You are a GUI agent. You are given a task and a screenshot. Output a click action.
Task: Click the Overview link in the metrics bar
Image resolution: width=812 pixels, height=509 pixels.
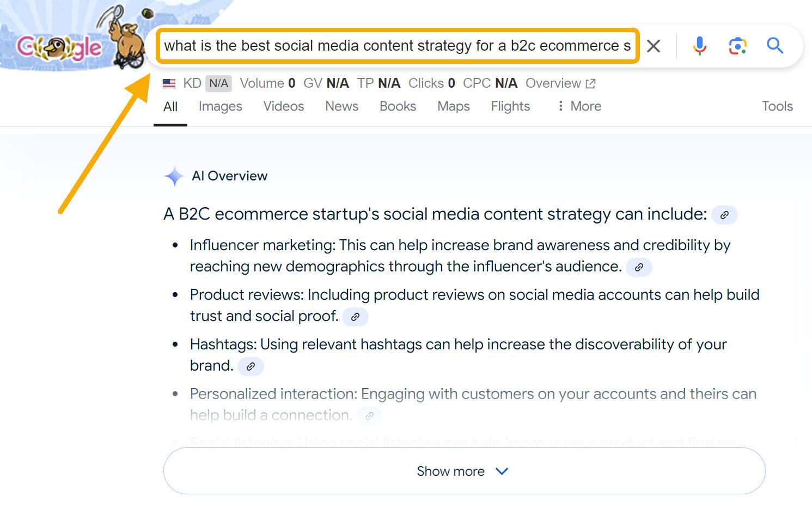553,83
